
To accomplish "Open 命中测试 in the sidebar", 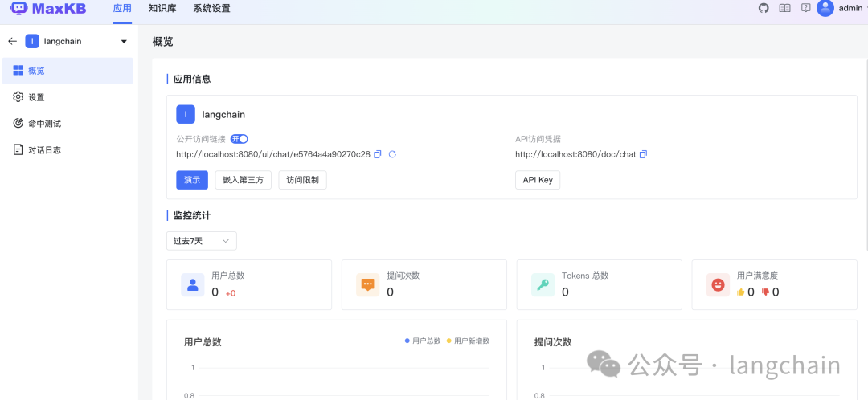I will point(68,124).
